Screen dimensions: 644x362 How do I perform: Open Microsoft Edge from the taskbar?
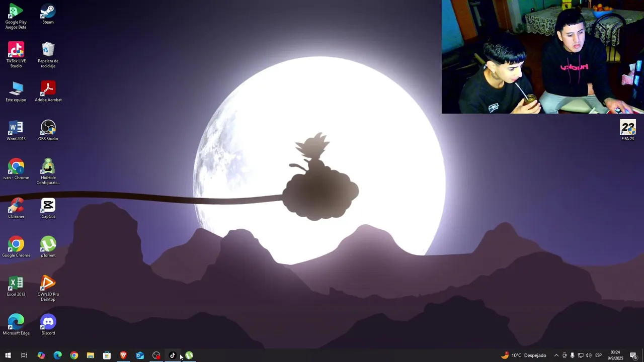(x=57, y=355)
